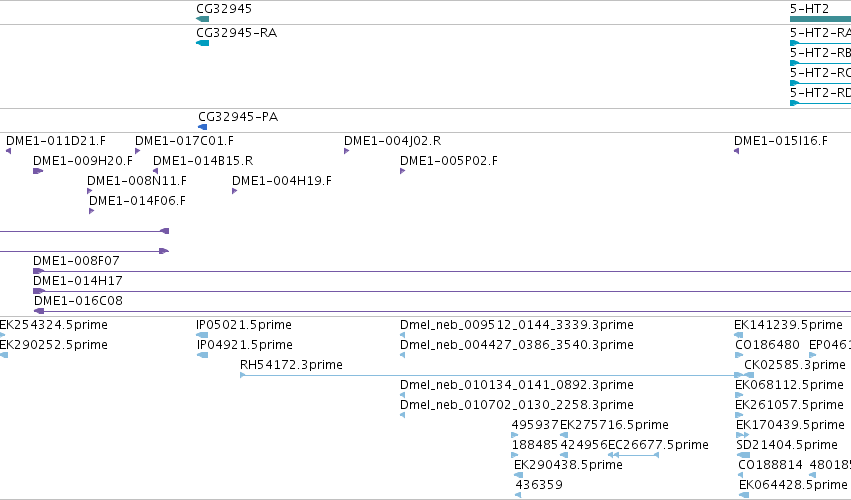Open the DME1-011D21.F feature label

[x=56, y=141]
